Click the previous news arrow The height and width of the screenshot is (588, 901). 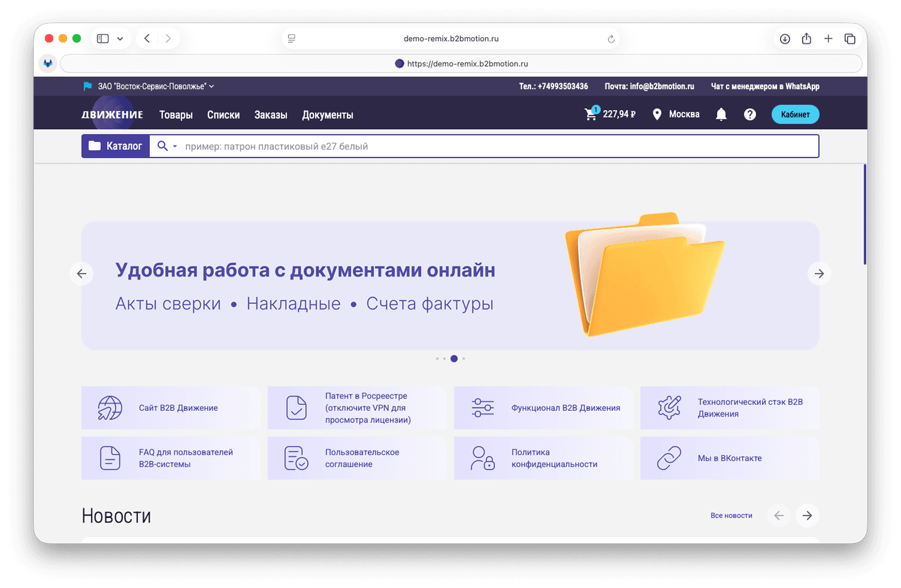(x=779, y=515)
